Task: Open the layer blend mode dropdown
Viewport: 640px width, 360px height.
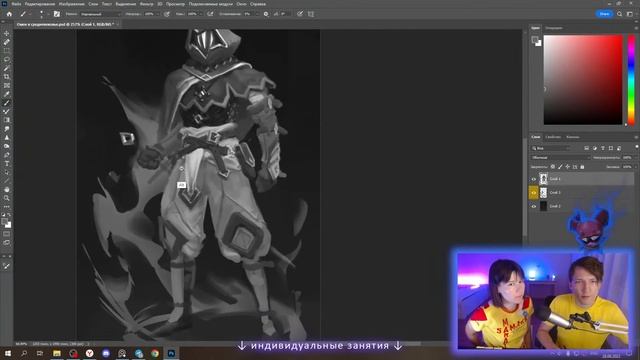Action: (561, 158)
